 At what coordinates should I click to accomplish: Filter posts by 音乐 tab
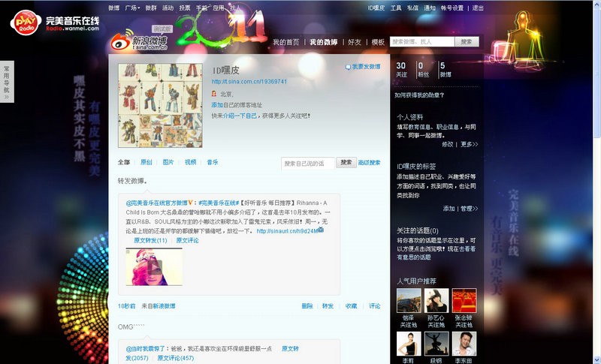213,162
